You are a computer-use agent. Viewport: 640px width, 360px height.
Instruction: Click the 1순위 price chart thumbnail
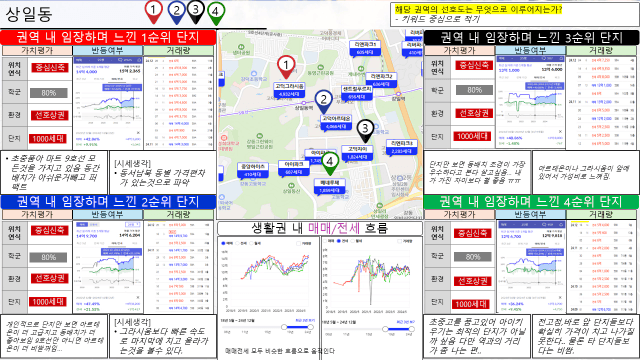pyautogui.click(x=108, y=103)
